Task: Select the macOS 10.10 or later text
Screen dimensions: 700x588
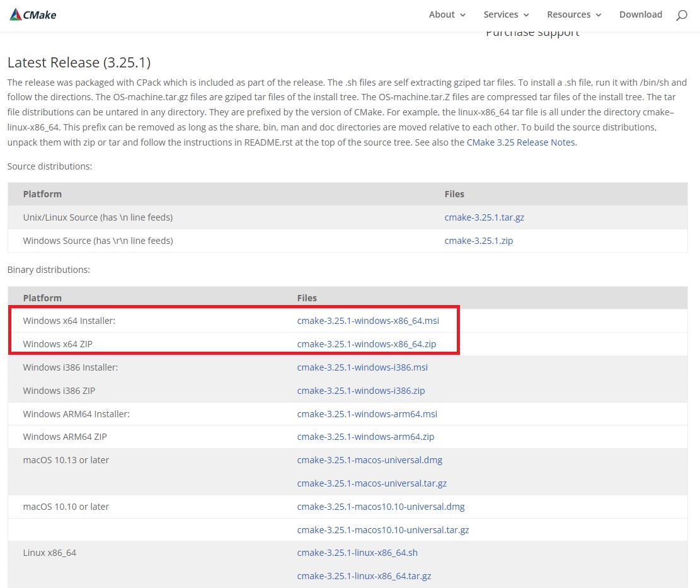Action: coord(66,507)
